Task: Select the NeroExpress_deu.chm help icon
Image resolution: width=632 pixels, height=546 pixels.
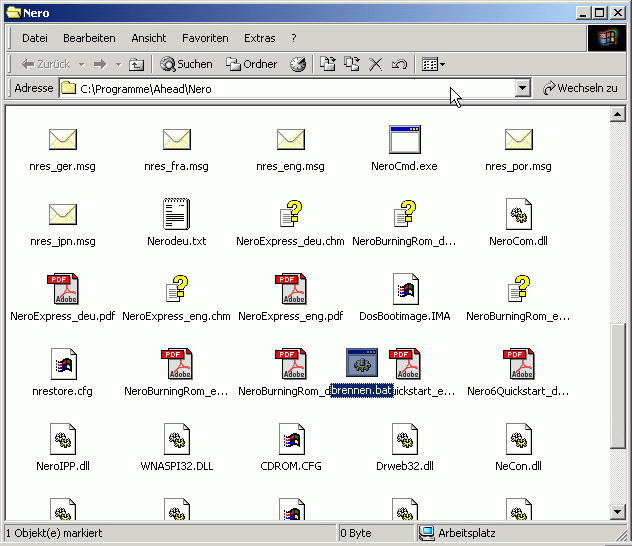Action: click(x=291, y=214)
